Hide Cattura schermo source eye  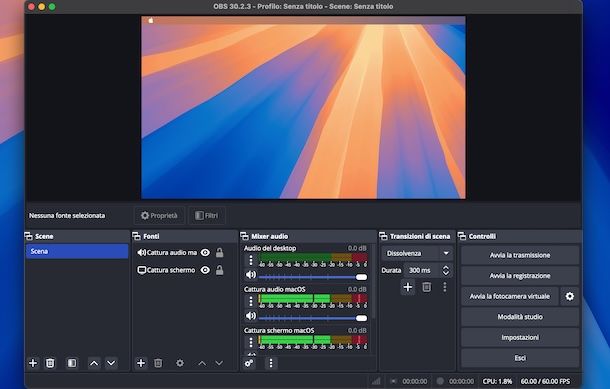click(x=205, y=270)
